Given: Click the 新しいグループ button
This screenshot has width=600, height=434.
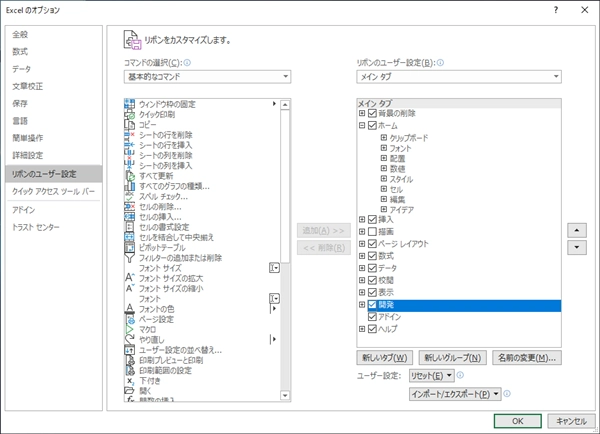Looking at the screenshot, I should (x=452, y=358).
